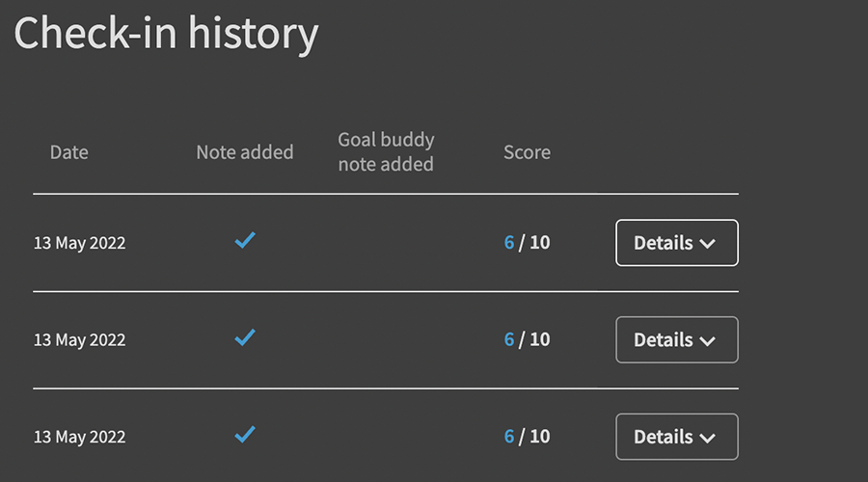Click the chevron arrow on the highlighted Details button
Screen dimensions: 868x482
[708, 244]
